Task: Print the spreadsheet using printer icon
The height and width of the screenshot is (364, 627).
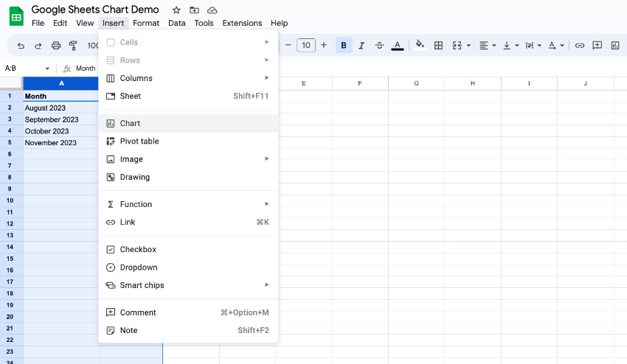Action: pyautogui.click(x=56, y=46)
